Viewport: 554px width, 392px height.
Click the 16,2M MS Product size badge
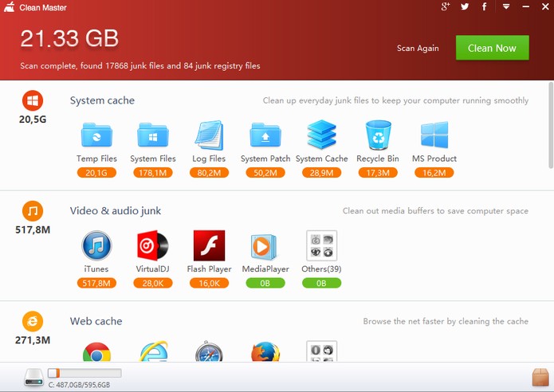[434, 173]
